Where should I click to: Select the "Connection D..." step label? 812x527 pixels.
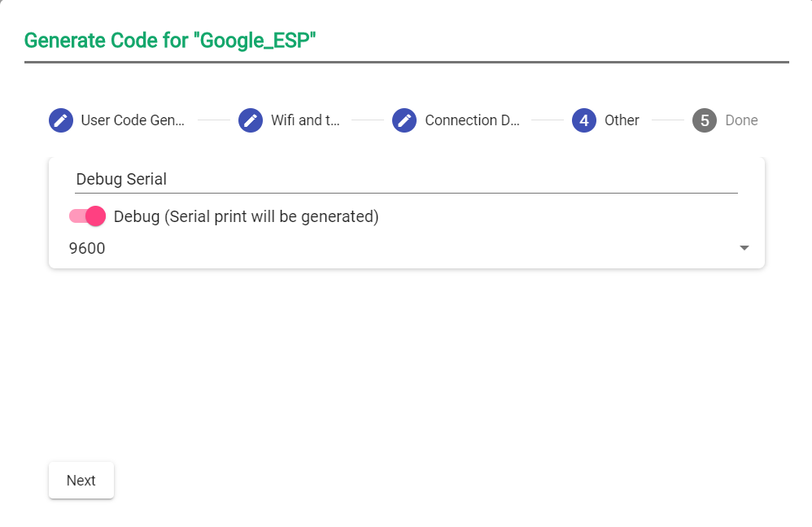[x=472, y=120]
